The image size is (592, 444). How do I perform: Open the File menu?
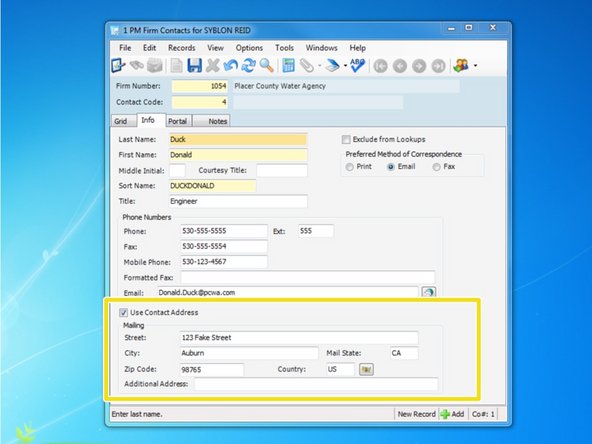(x=125, y=48)
